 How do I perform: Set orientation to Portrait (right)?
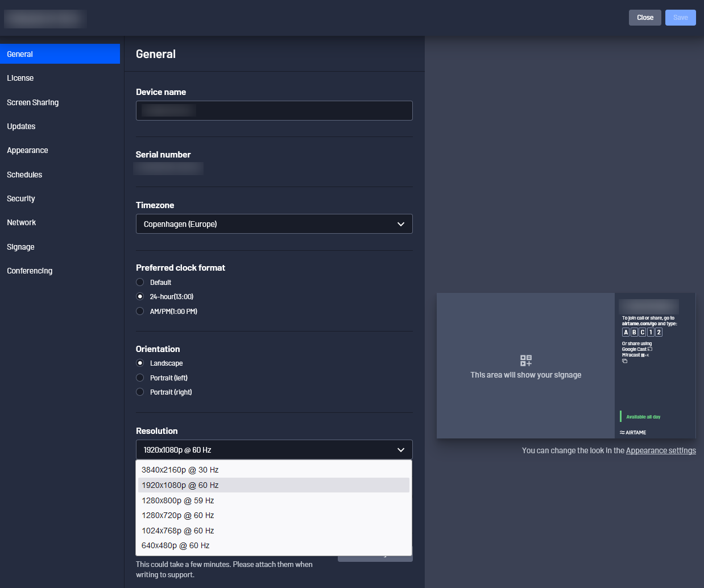tap(140, 392)
